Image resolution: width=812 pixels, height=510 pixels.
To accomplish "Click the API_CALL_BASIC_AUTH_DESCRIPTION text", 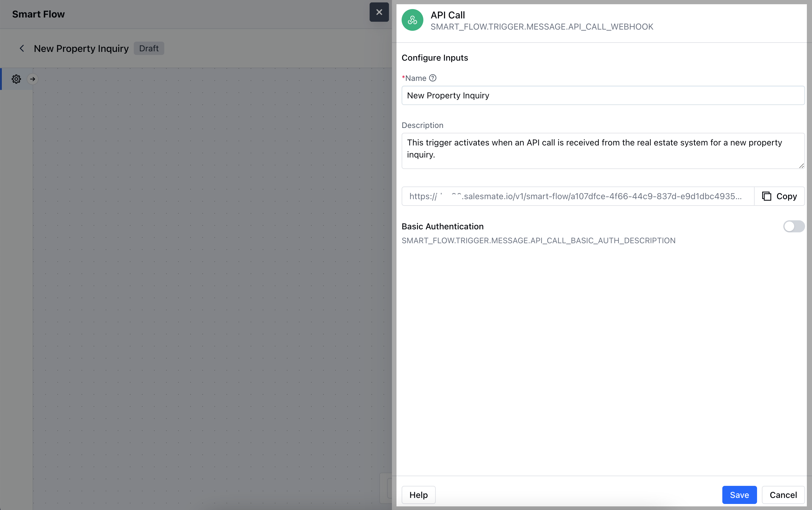I will (x=538, y=240).
